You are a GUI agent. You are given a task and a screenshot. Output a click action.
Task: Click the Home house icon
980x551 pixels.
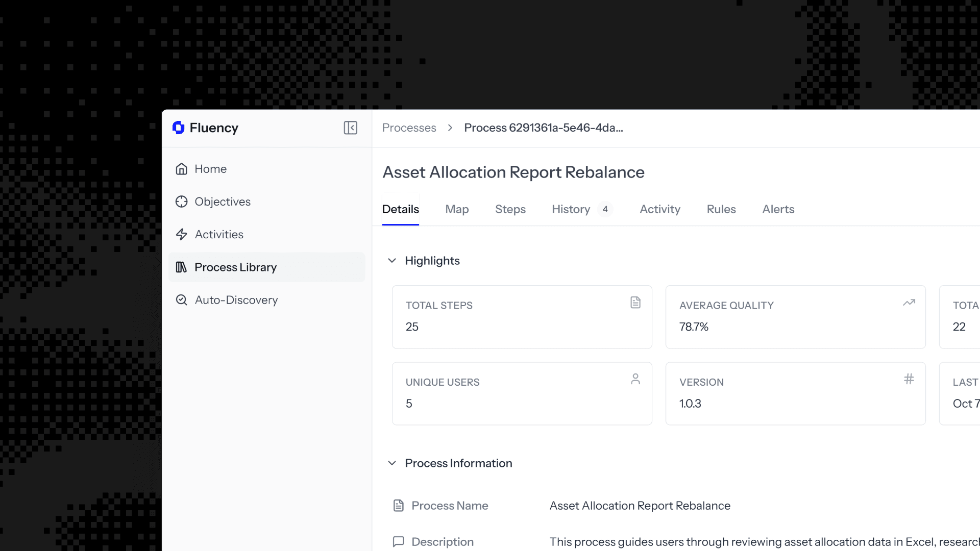coord(181,169)
